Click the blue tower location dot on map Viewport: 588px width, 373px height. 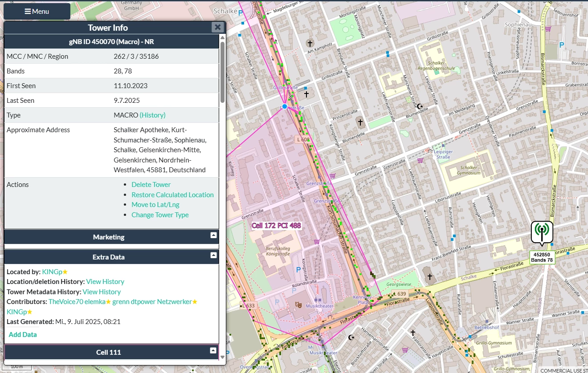pos(285,107)
